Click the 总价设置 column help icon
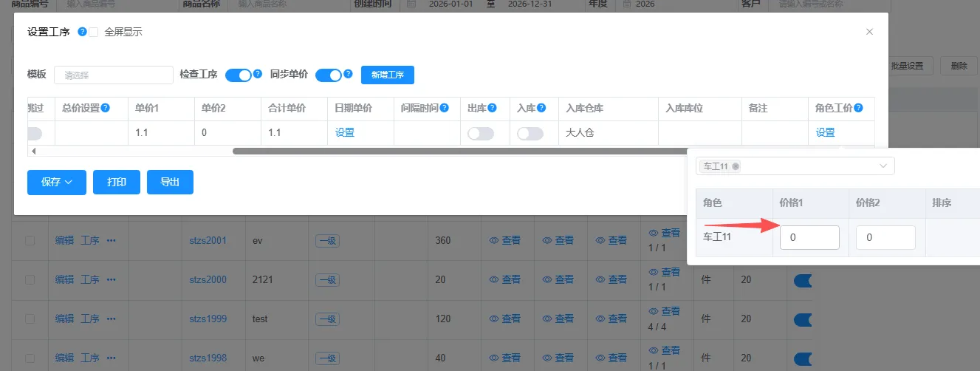Viewport: 980px width, 371px height. [105, 108]
